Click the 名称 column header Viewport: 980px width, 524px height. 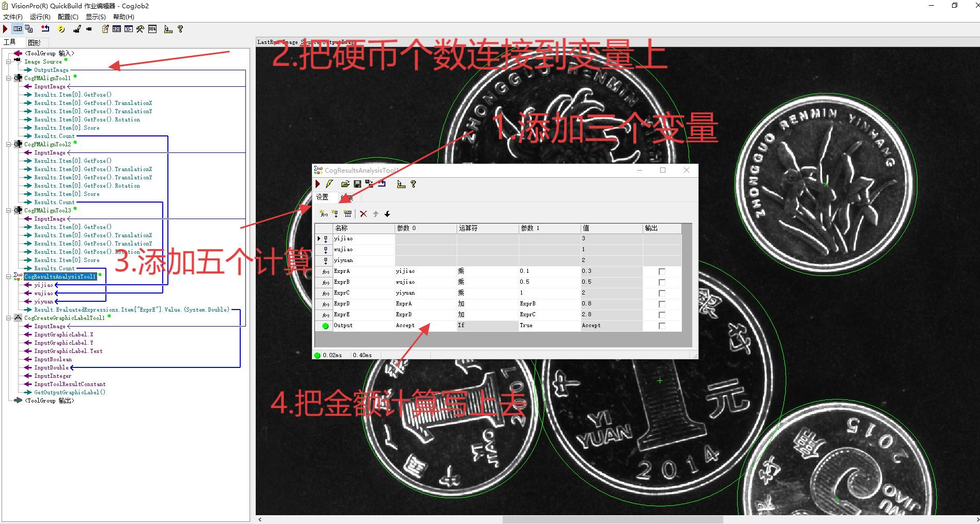click(x=364, y=228)
